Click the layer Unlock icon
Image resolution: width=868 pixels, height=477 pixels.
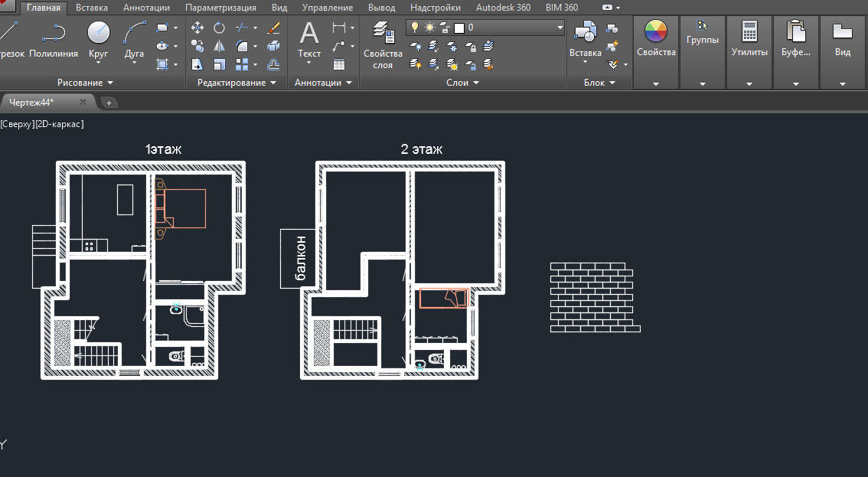[471, 65]
